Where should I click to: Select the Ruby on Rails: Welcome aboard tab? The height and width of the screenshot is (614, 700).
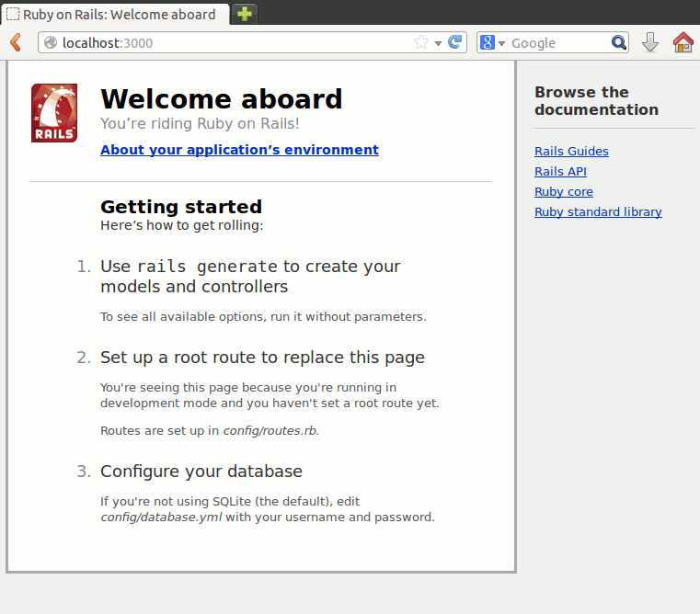[115, 14]
